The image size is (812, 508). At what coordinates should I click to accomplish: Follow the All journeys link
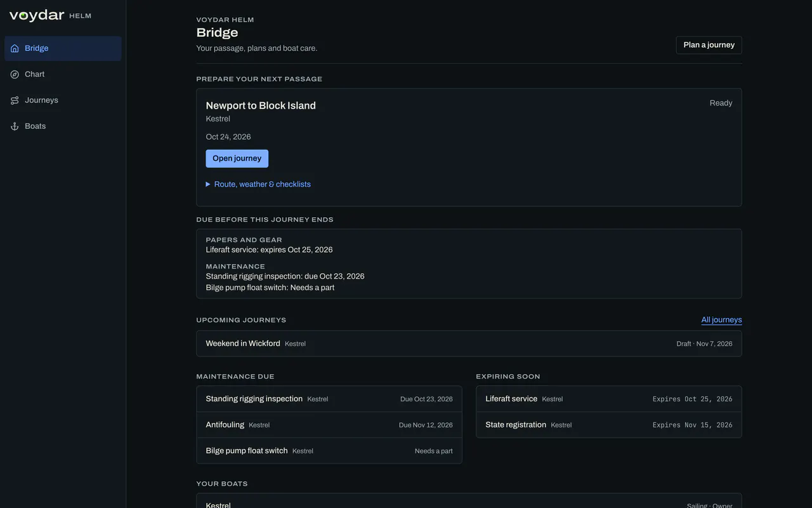721,320
